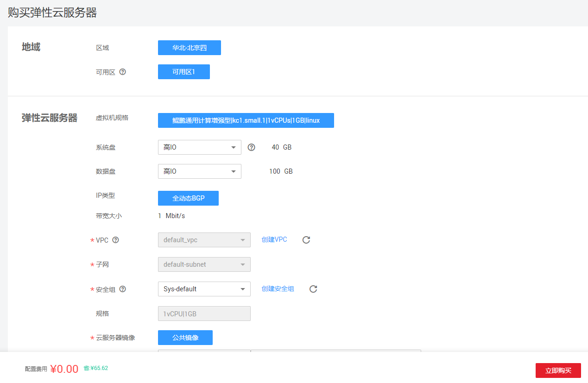
Task: Open the default-subnet dropdown
Action: 204,264
